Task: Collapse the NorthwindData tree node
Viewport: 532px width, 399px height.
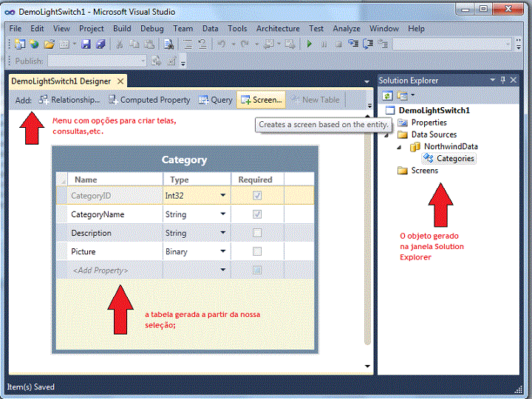Action: [x=399, y=147]
